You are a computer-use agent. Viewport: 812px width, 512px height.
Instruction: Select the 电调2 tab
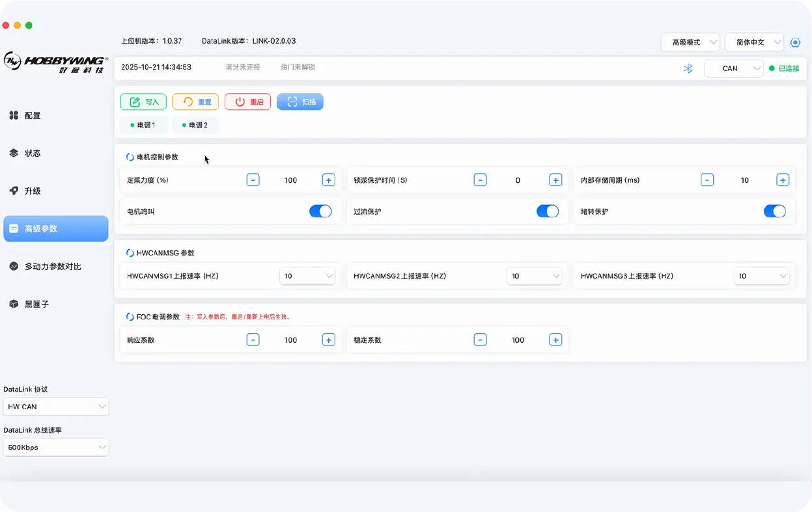click(195, 125)
